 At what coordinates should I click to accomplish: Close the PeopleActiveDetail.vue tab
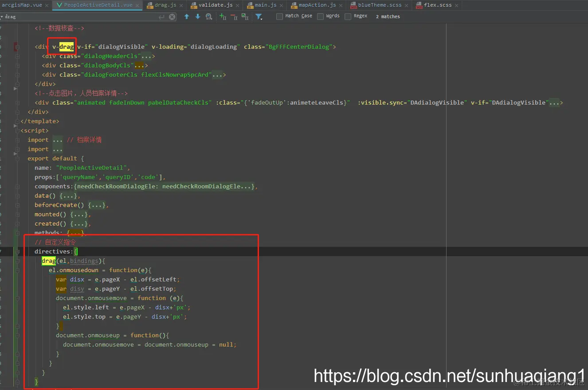pos(137,5)
